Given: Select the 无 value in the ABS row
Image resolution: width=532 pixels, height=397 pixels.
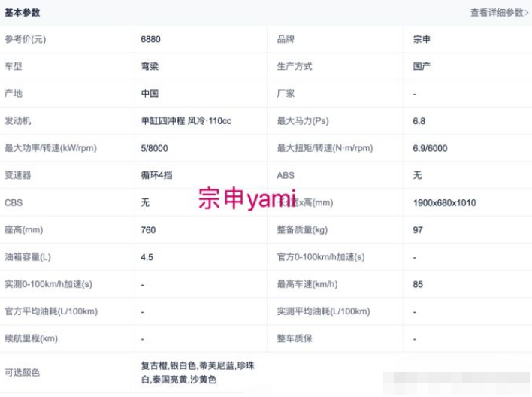Looking at the screenshot, I should 417,176.
